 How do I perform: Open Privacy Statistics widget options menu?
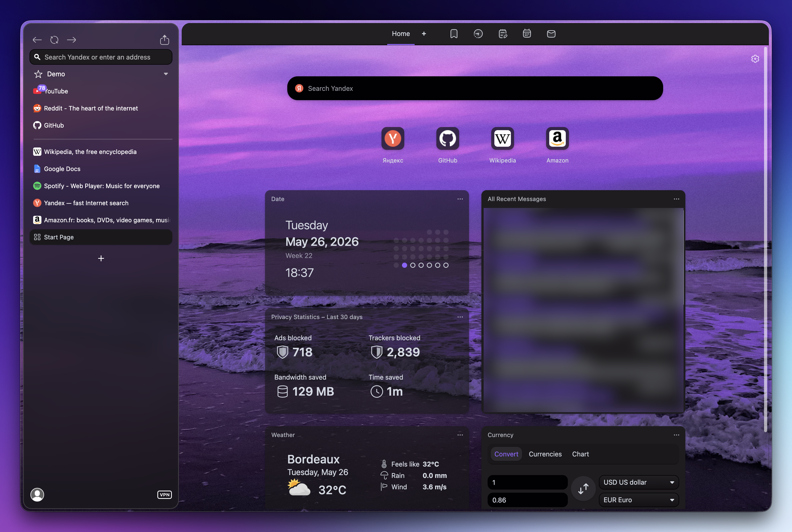click(460, 317)
